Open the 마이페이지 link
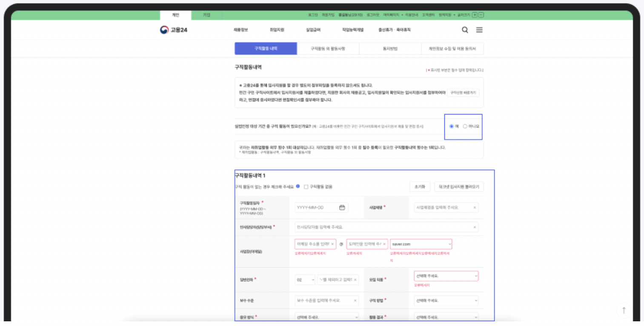 pyautogui.click(x=391, y=15)
